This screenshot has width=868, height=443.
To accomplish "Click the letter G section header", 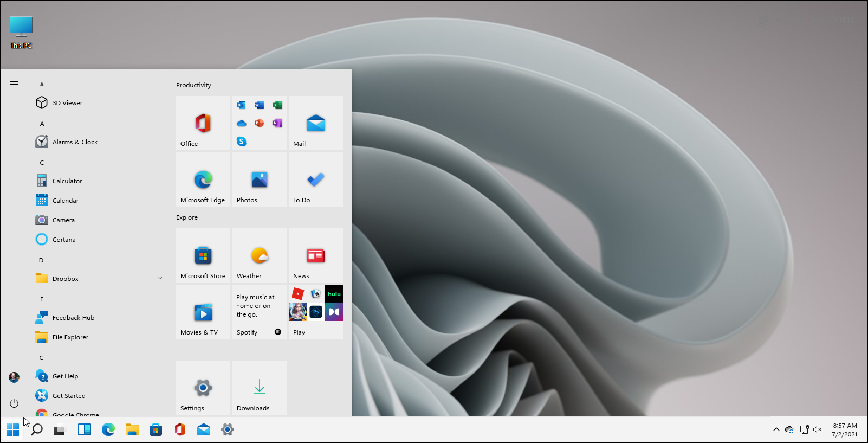I will (42, 358).
